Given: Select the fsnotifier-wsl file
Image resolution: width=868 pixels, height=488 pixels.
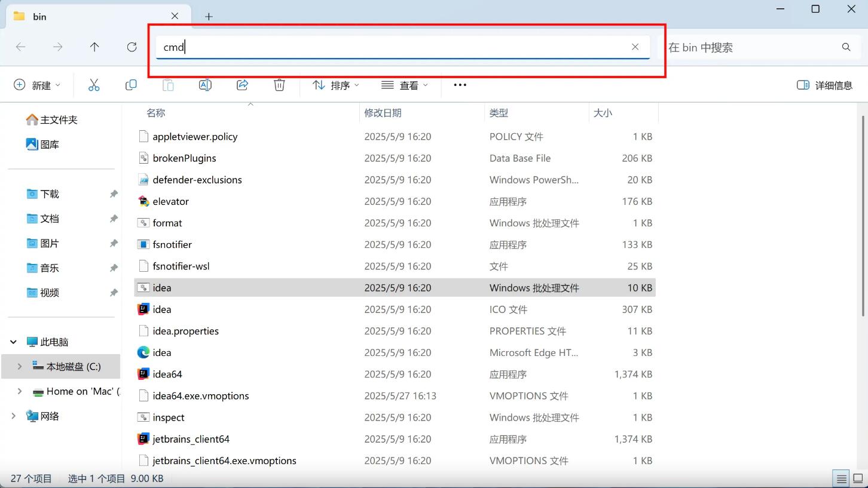Looking at the screenshot, I should (395, 266).
